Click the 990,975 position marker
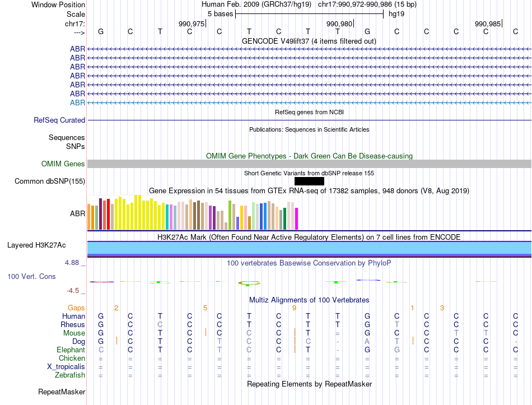This screenshot has height=405, width=532. 192,24
